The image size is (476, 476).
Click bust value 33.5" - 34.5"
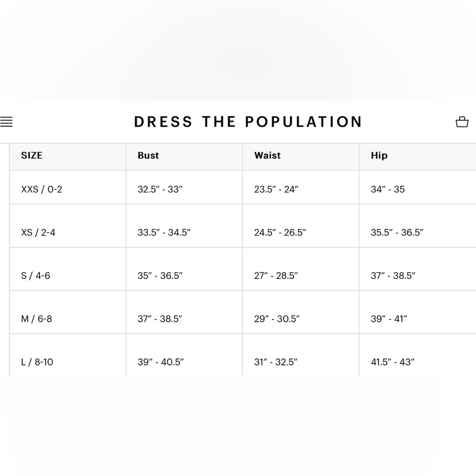[x=164, y=233]
